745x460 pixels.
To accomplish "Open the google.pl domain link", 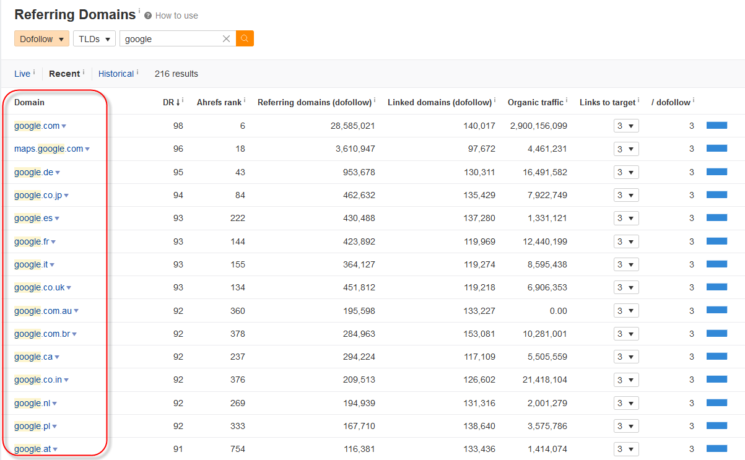I will click(32, 426).
